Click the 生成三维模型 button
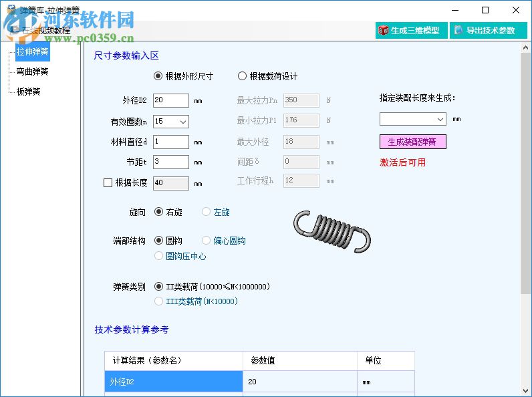 pos(411,31)
